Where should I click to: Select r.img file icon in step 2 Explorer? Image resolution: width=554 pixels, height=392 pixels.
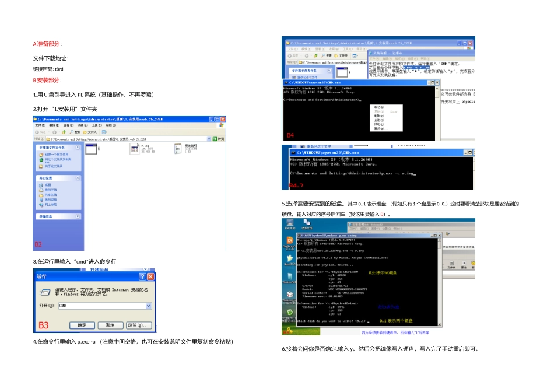click(x=134, y=149)
